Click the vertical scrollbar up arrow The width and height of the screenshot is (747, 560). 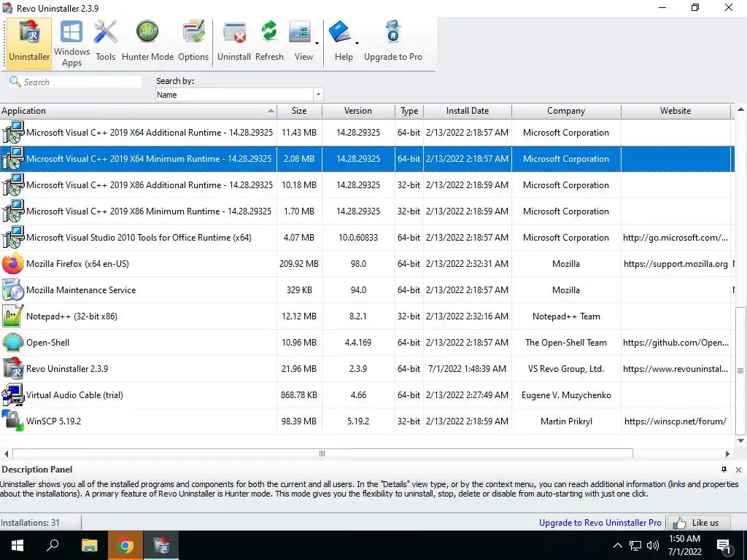pyautogui.click(x=740, y=109)
